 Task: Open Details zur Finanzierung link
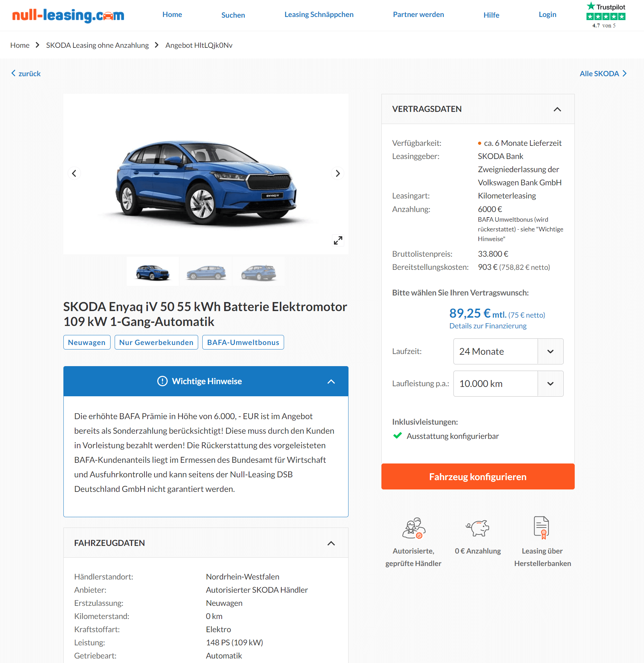[x=488, y=326]
